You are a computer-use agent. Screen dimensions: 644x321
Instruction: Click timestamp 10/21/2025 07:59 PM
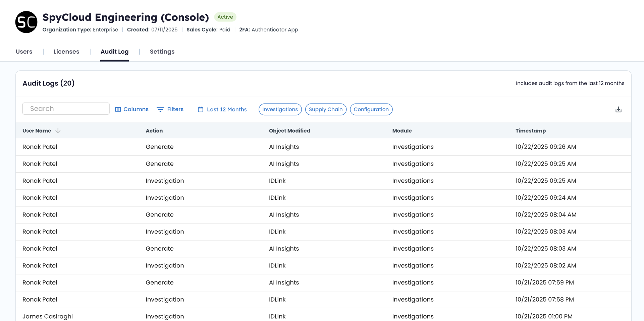(545, 282)
